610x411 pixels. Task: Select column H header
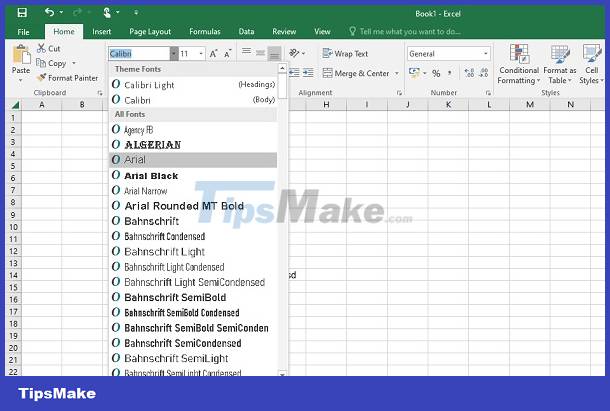[x=326, y=104]
